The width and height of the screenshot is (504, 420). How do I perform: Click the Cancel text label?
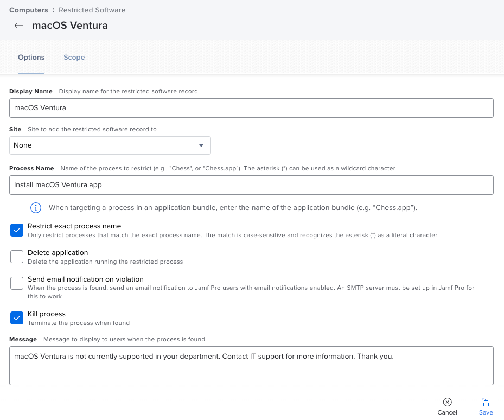[447, 412]
